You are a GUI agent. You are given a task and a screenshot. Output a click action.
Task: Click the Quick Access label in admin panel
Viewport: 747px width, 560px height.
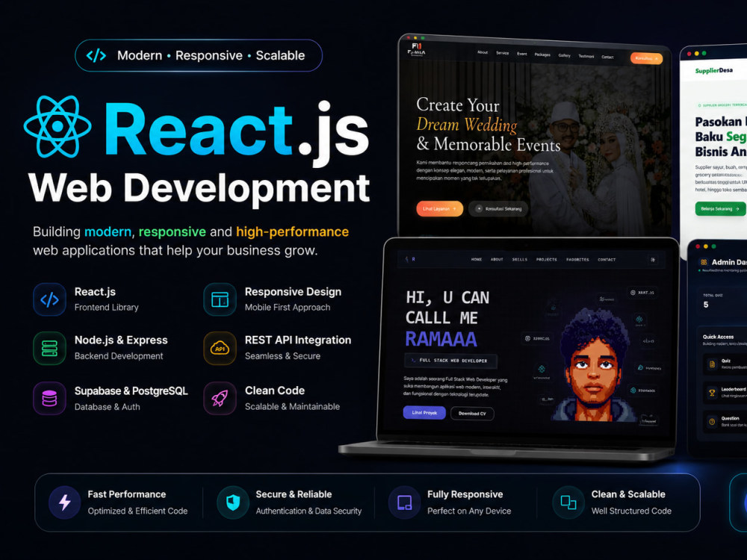(x=718, y=337)
